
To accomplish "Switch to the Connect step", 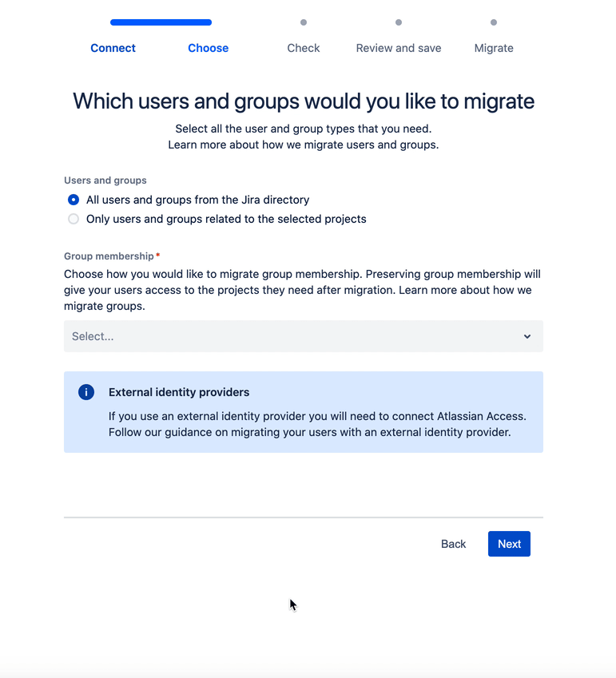I will [113, 48].
